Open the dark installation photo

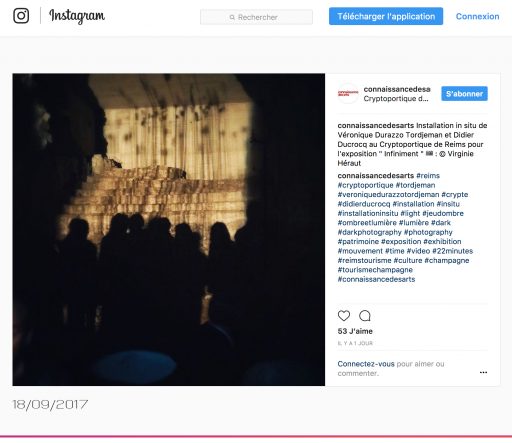[x=169, y=230]
